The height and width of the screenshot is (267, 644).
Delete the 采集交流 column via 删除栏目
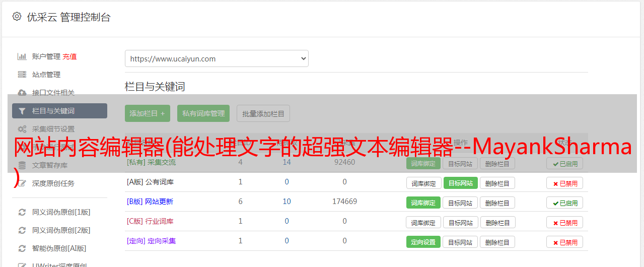pos(497,163)
